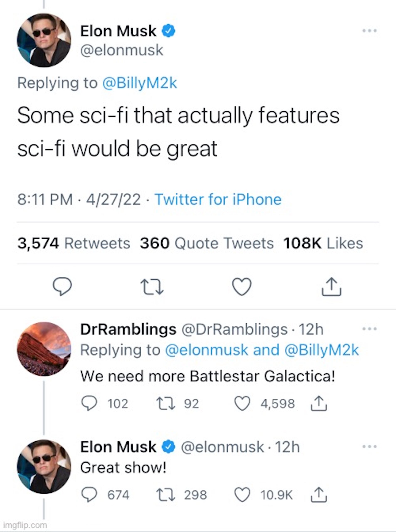Like DrRamblings' Battlestar Galactica tweet
The image size is (396, 532).
click(x=242, y=403)
